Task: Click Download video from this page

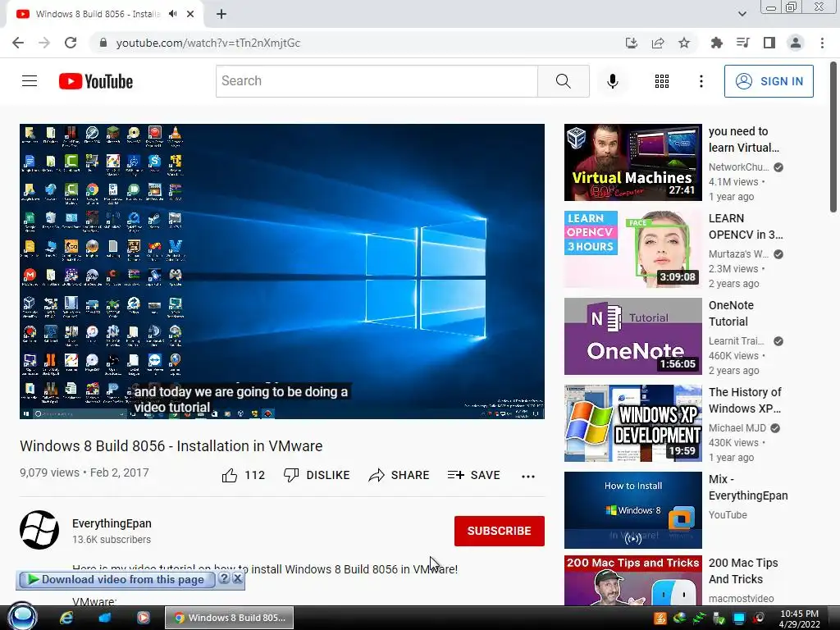Action: [116, 579]
